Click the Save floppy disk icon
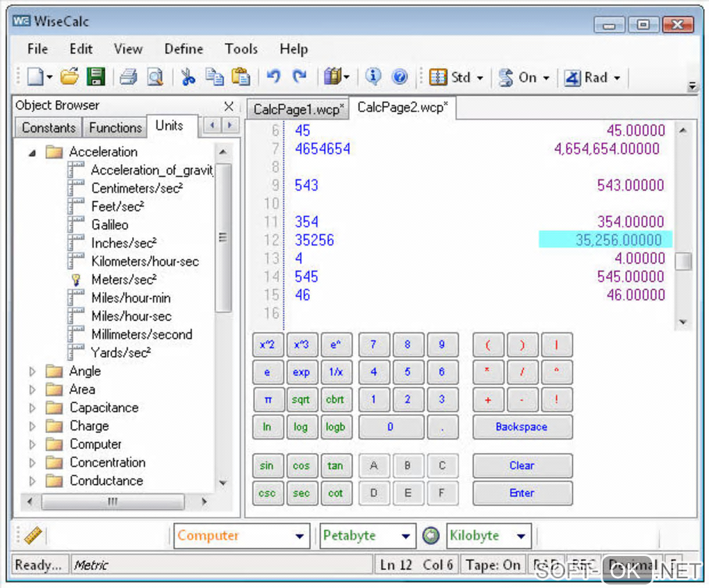Viewport: 709px width, 588px height. pyautogui.click(x=95, y=77)
